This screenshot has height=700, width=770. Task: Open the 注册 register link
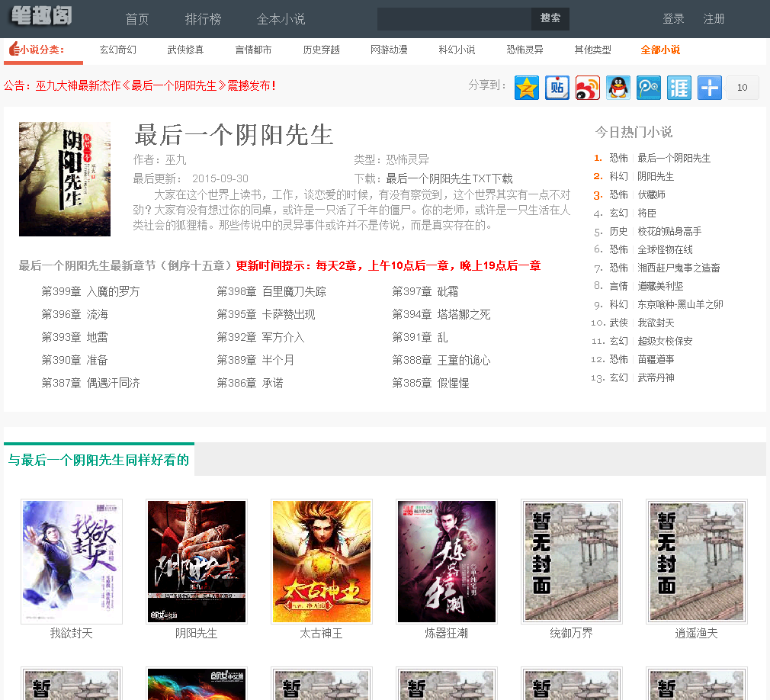pos(714,18)
